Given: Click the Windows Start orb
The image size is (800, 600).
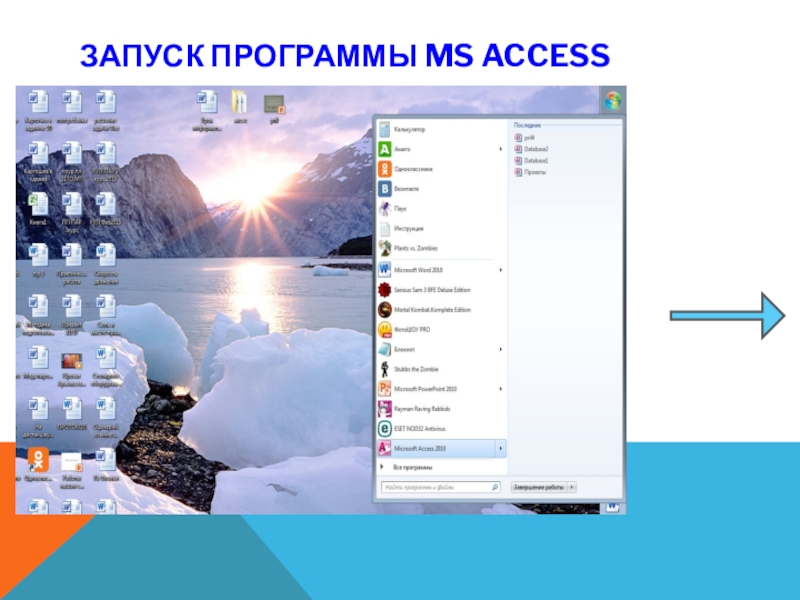Looking at the screenshot, I should pos(613,101).
